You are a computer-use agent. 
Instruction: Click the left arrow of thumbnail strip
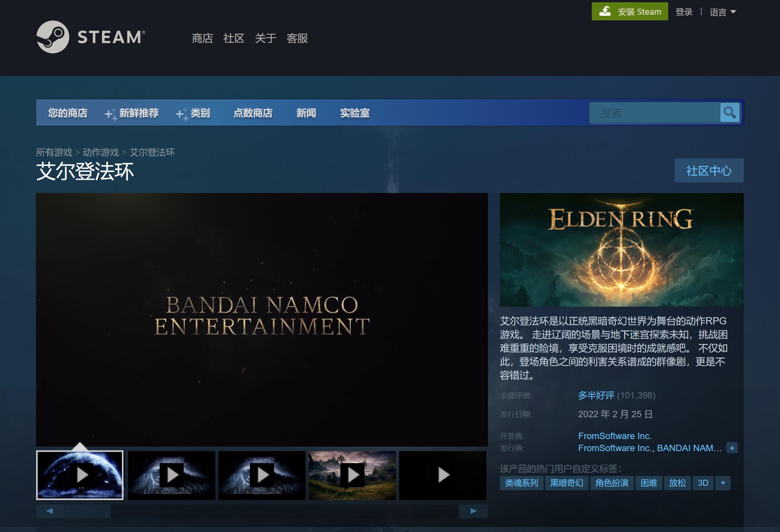click(50, 511)
